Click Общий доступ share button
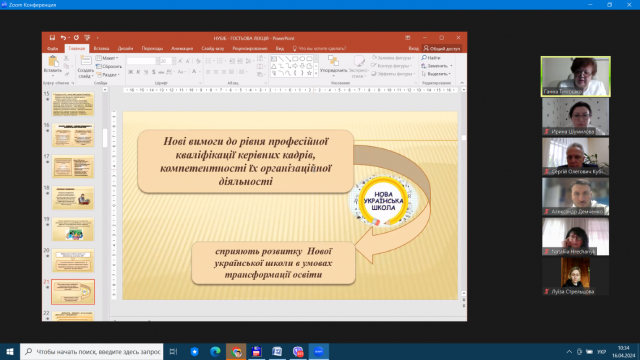 tap(442, 49)
